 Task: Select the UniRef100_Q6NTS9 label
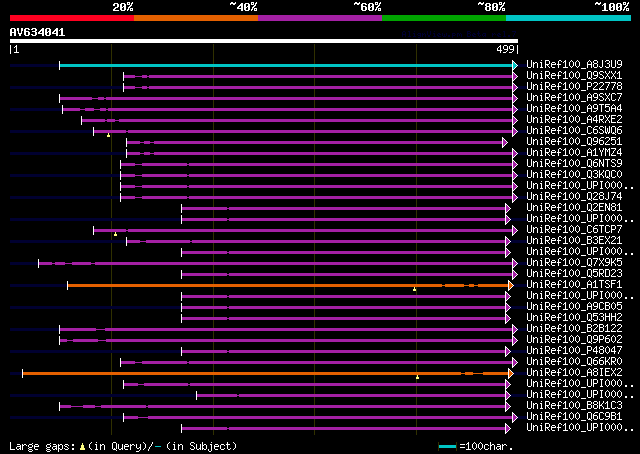click(574, 164)
